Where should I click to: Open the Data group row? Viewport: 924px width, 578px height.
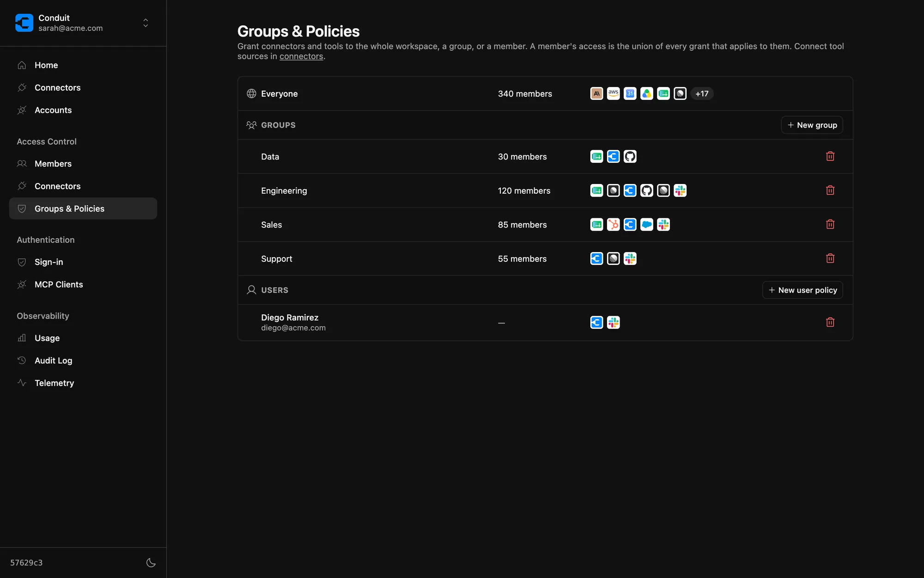click(x=545, y=156)
